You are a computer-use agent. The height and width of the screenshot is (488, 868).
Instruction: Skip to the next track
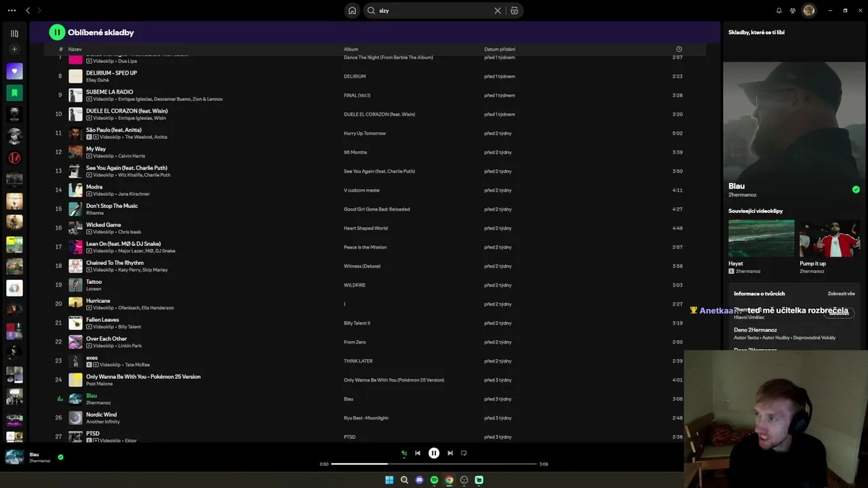[450, 453]
